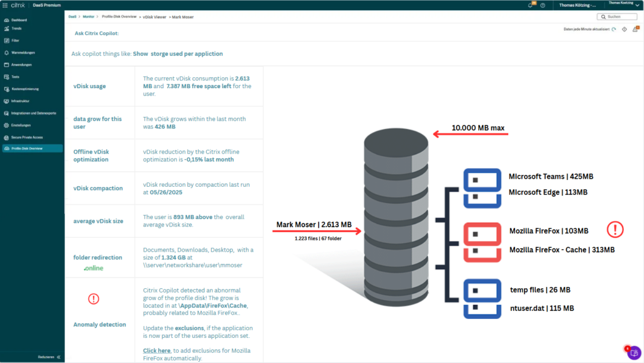
Task: Open Trends menu item
Action: click(16, 28)
